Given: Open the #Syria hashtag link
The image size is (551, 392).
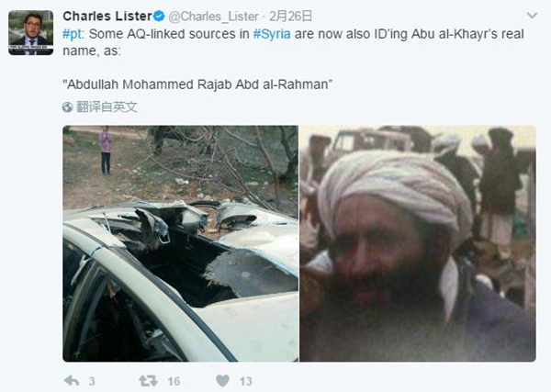Looking at the screenshot, I should click(272, 34).
